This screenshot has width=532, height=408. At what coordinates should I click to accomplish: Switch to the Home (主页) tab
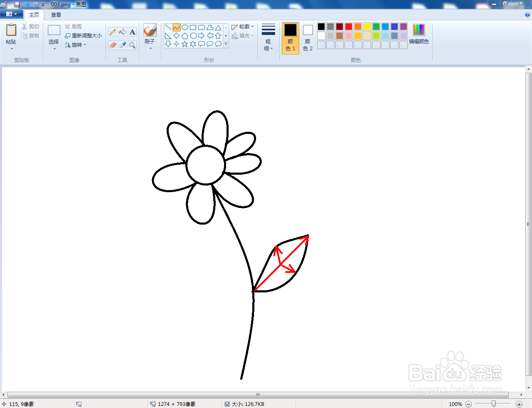click(34, 15)
